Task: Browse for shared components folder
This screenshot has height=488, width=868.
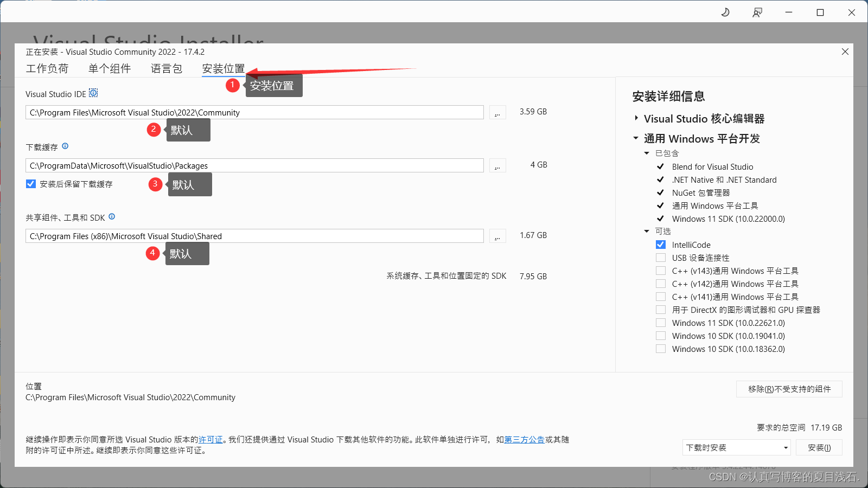Action: click(x=497, y=236)
